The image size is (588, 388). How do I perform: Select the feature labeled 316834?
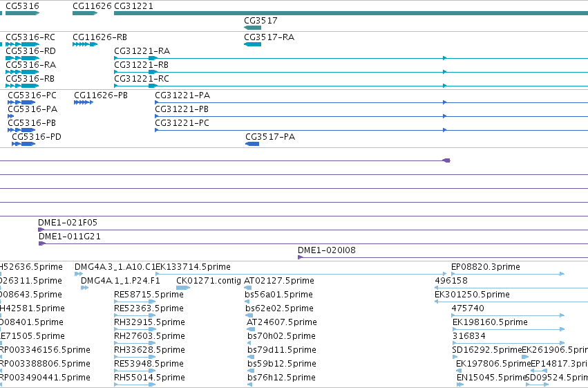(x=469, y=336)
